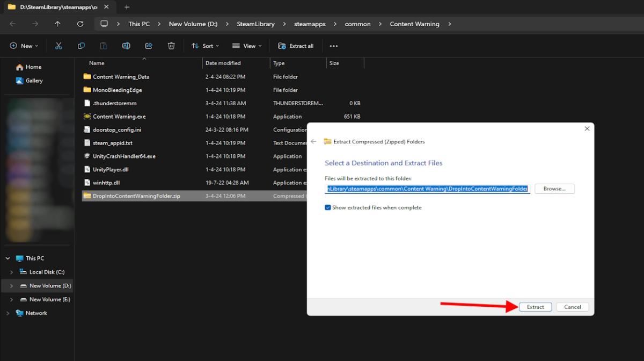The height and width of the screenshot is (361, 644).
Task: Click steamapps in the breadcrumb path
Action: (x=310, y=24)
